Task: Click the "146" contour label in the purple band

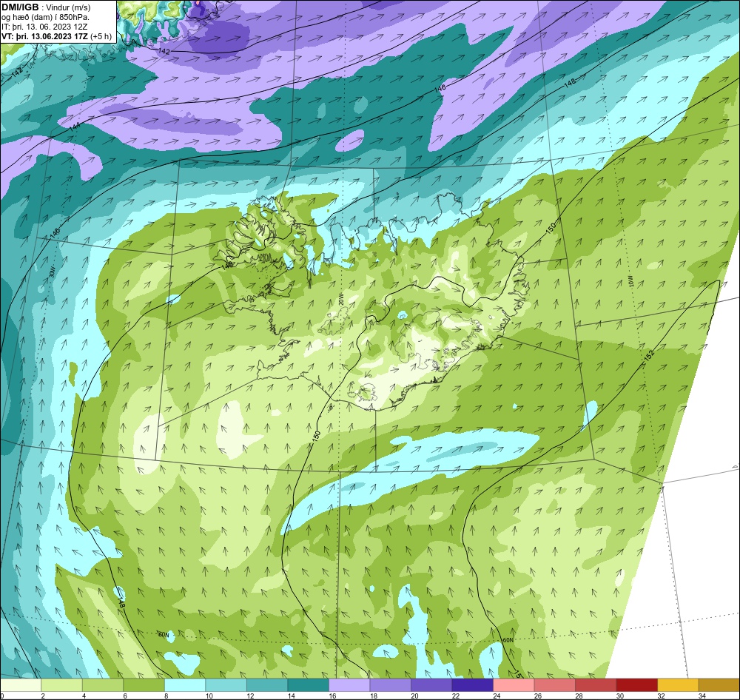Action: 440,88
